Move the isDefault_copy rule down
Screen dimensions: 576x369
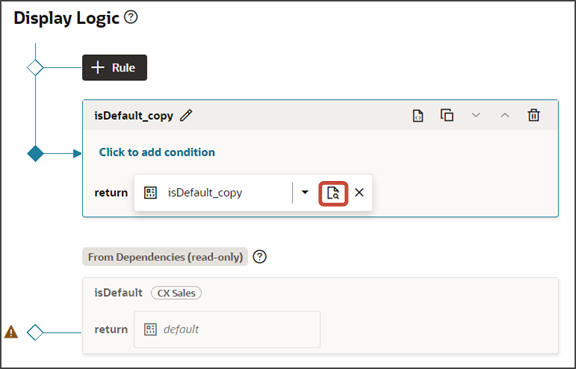click(x=476, y=115)
